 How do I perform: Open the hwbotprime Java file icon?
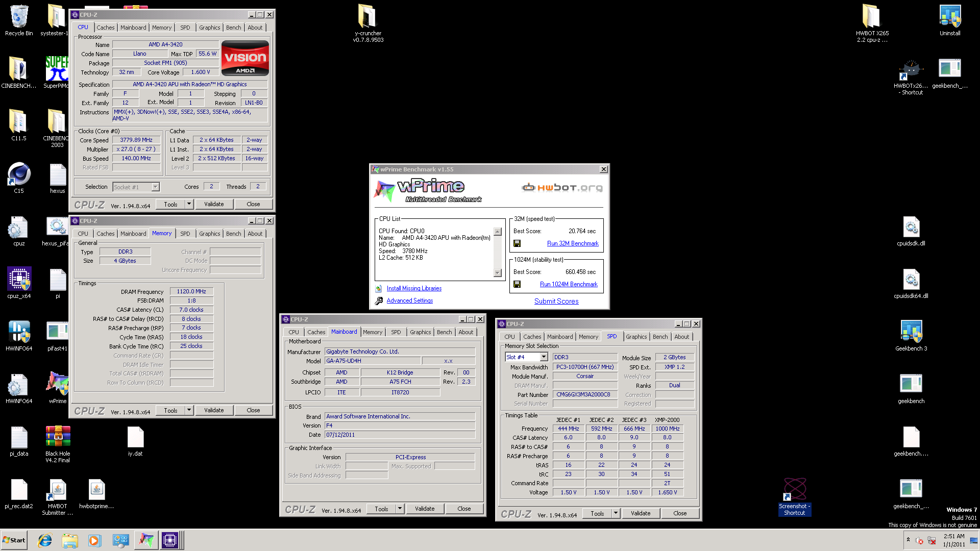96,494
